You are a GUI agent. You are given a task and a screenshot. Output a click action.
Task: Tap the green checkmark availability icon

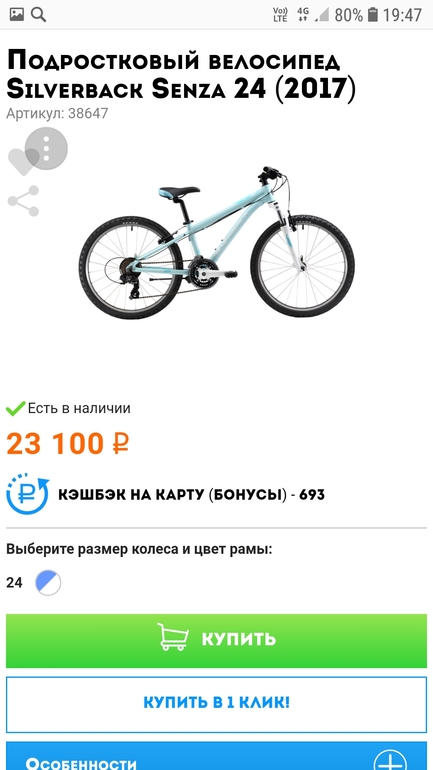(15, 408)
